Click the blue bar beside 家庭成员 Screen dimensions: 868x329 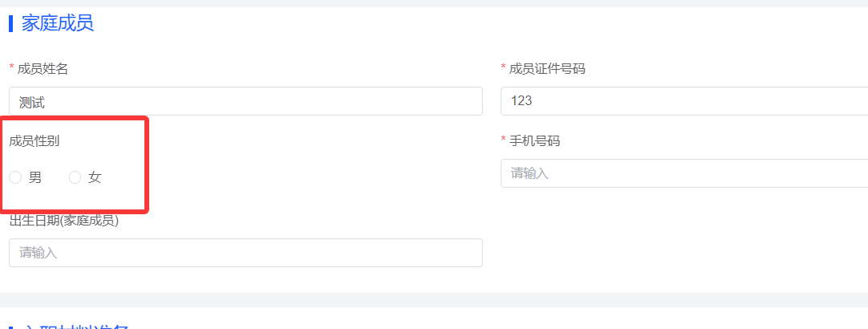10,24
